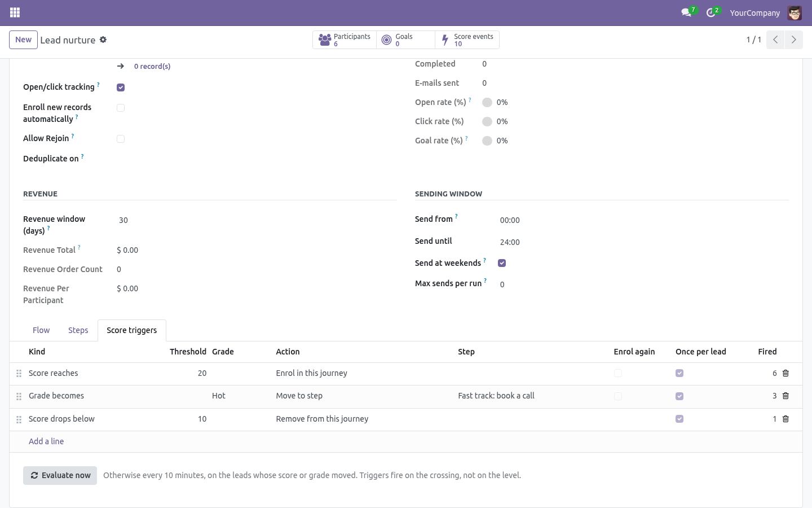Open the activities clock icon with badge 2
This screenshot has height=508, width=812.
712,12
